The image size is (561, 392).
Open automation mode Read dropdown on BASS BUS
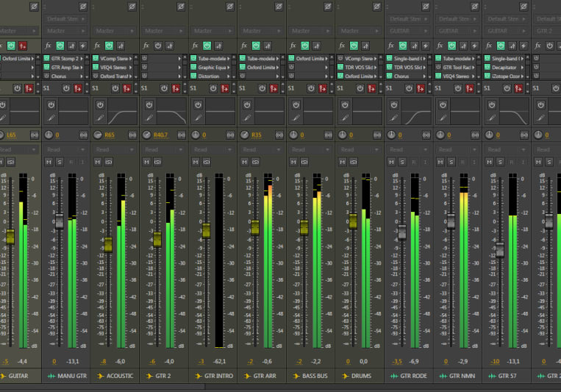pyautogui.click(x=310, y=149)
